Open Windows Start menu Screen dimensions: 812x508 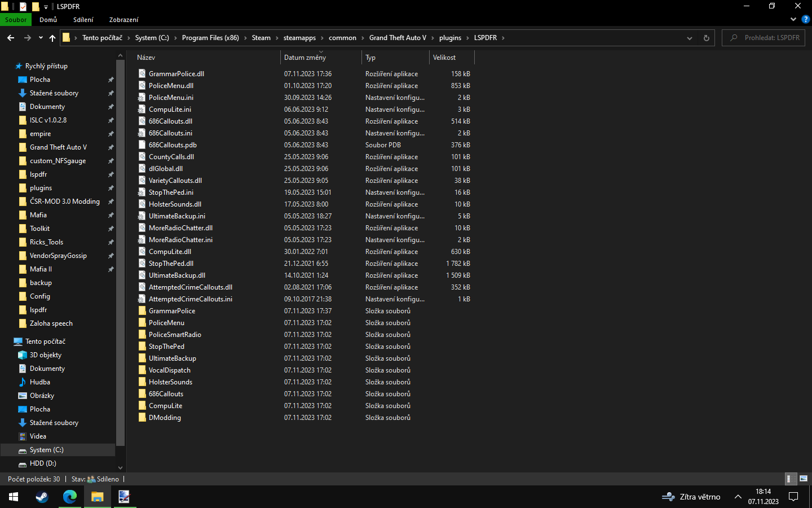(14, 497)
